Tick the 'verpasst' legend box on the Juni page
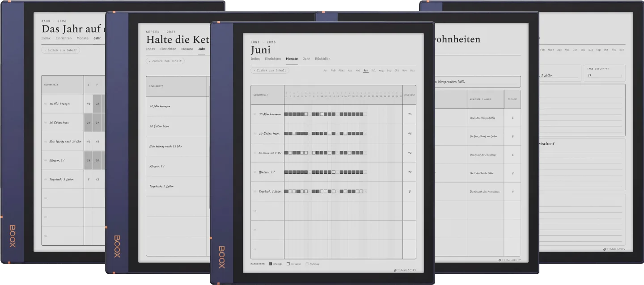The height and width of the screenshot is (285, 644). coord(288,264)
